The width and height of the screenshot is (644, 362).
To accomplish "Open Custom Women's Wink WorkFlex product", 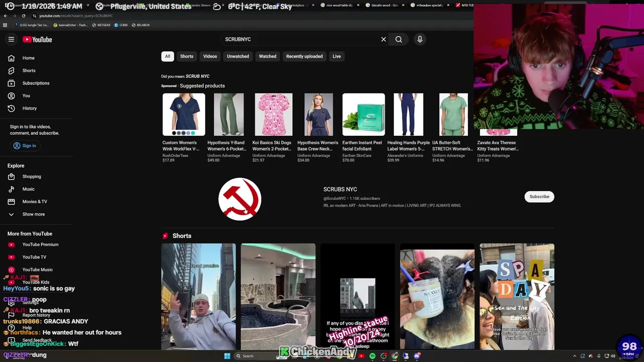I will pyautogui.click(x=183, y=128).
